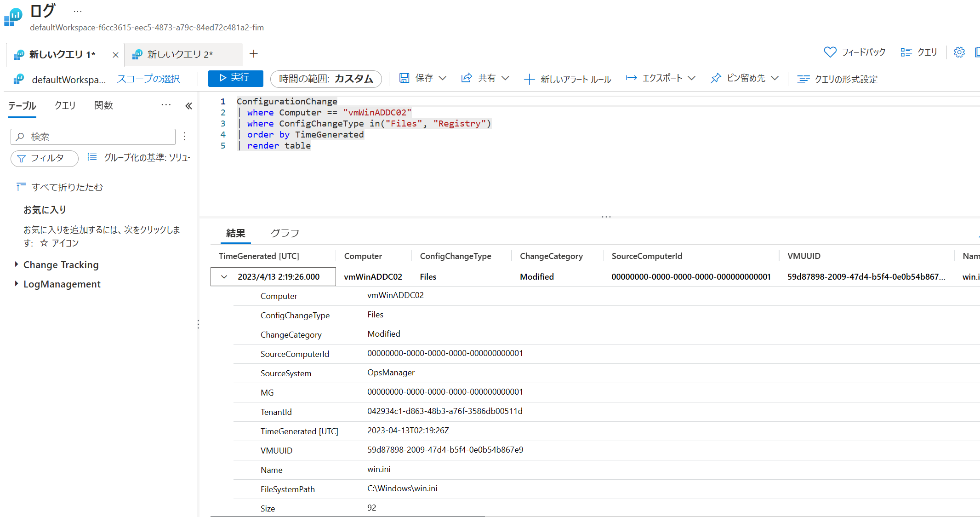This screenshot has height=517, width=980.
Task: Click the フィードバック heart icon
Action: [830, 52]
